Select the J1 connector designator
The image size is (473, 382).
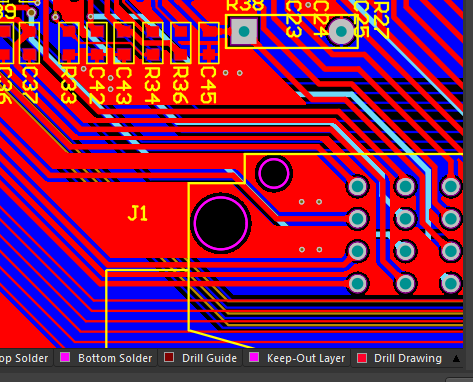[x=138, y=214]
